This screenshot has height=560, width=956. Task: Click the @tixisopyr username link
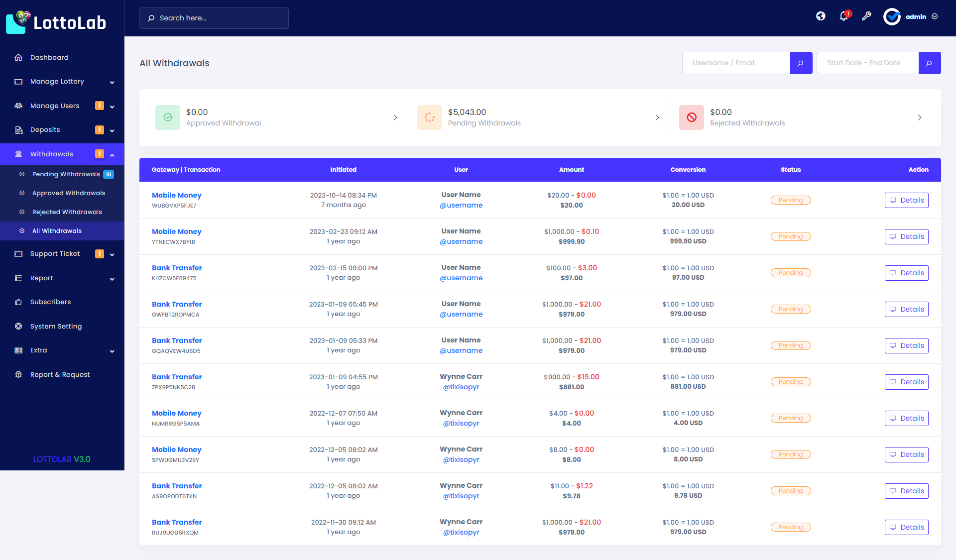[x=461, y=387]
